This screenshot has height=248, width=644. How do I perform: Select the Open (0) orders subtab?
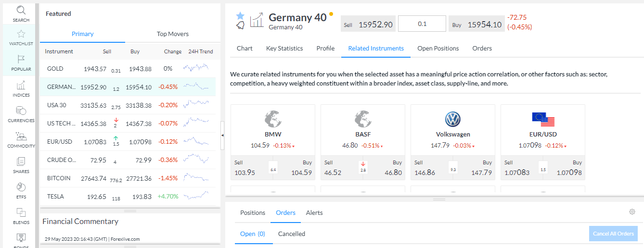(253, 234)
